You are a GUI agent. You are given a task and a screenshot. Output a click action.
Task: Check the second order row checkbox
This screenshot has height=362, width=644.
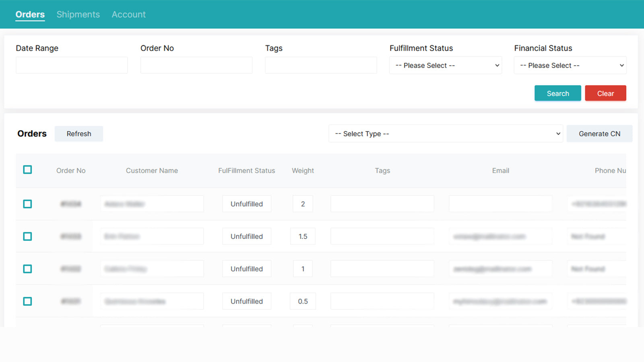(x=27, y=236)
